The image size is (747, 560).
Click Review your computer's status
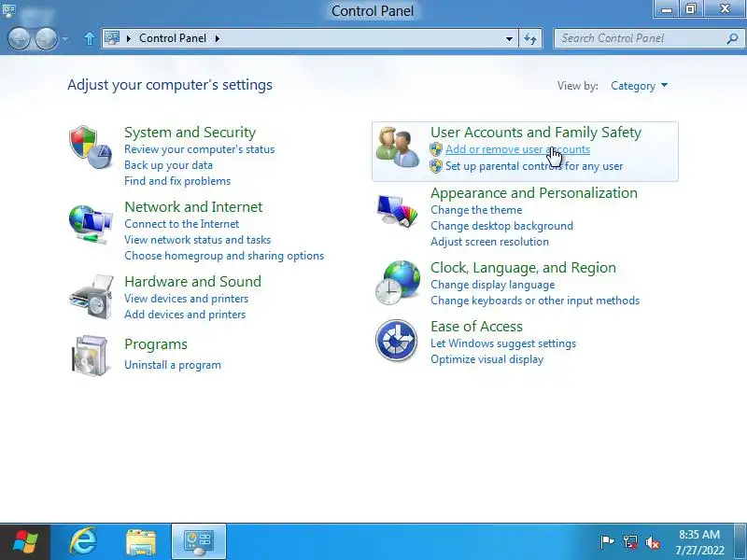pos(199,149)
